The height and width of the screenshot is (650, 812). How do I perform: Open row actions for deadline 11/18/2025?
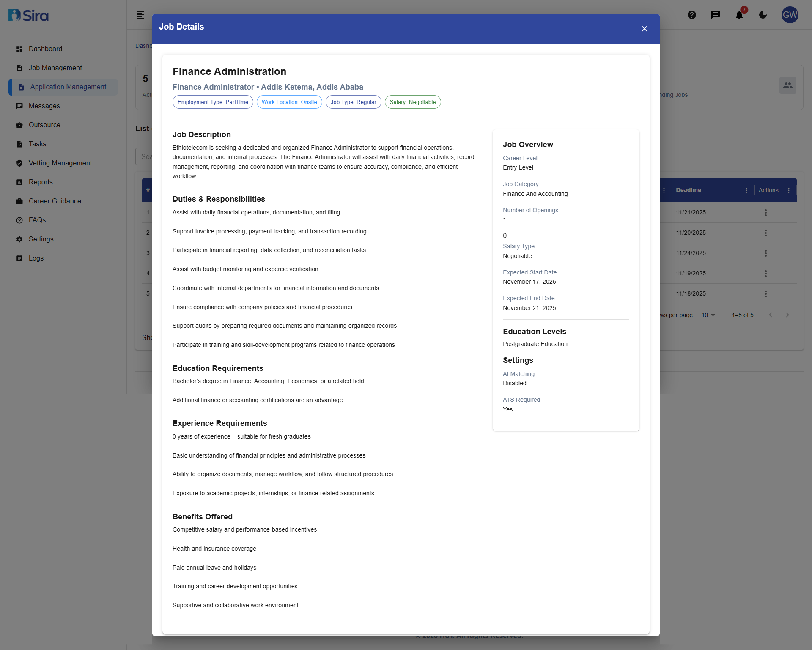tap(765, 294)
